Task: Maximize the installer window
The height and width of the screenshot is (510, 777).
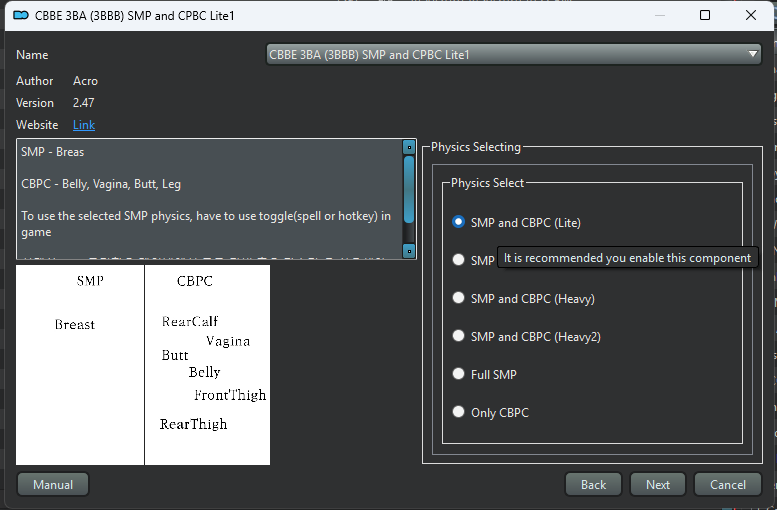Action: pos(705,15)
